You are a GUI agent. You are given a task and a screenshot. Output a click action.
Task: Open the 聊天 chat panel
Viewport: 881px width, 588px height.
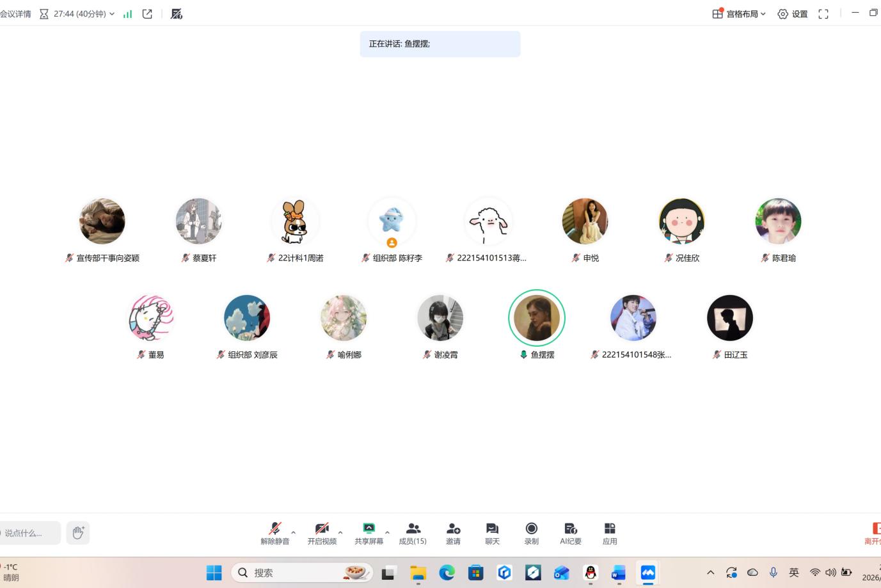point(492,532)
